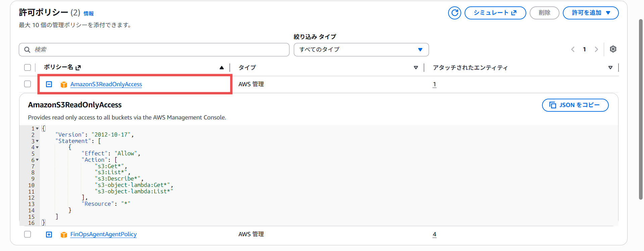The image size is (644, 251).
Task: Check the AmazonS3ReadOnlyAccess row checkbox
Action: pos(28,84)
